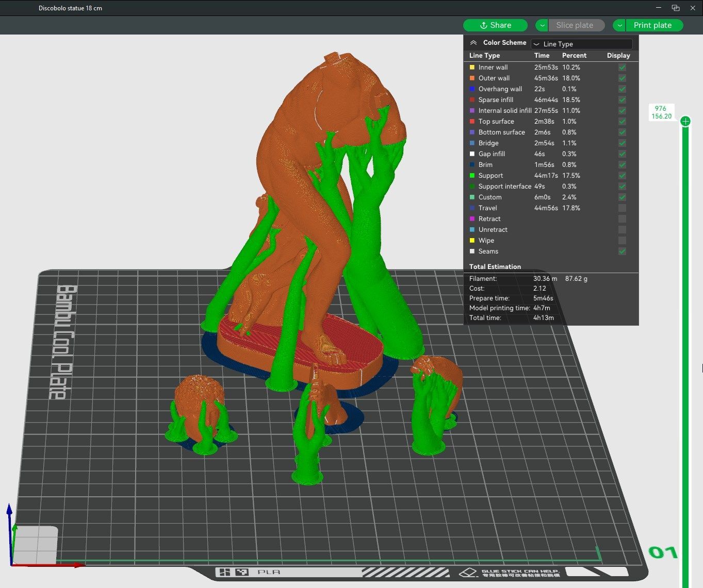Click the yellow Inner wall color swatch
Image resolution: width=703 pixels, height=588 pixels.
point(472,68)
